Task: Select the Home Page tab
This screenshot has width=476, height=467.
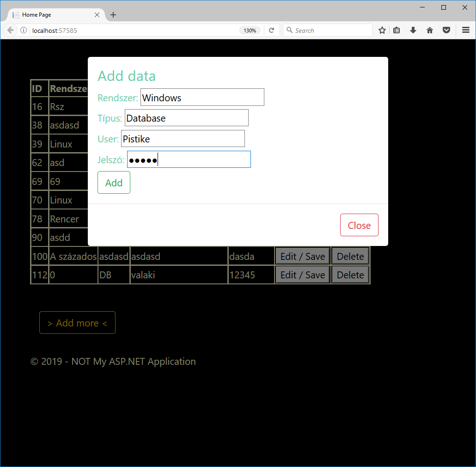Action: pos(51,15)
